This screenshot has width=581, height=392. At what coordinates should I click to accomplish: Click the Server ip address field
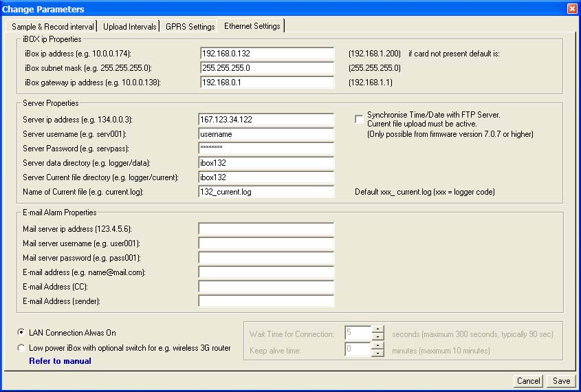(265, 120)
